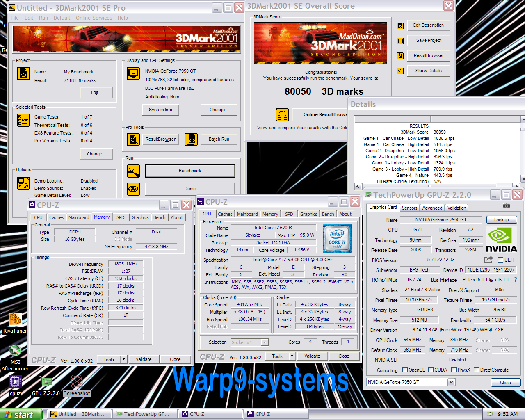Click the Bus Interface question mark in GPU-Z
Viewport: 525px width, 420px height.
coord(516,280)
